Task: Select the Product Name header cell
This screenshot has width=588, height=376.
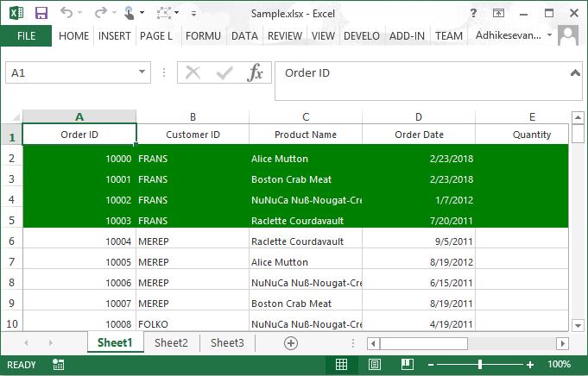Action: pyautogui.click(x=306, y=135)
